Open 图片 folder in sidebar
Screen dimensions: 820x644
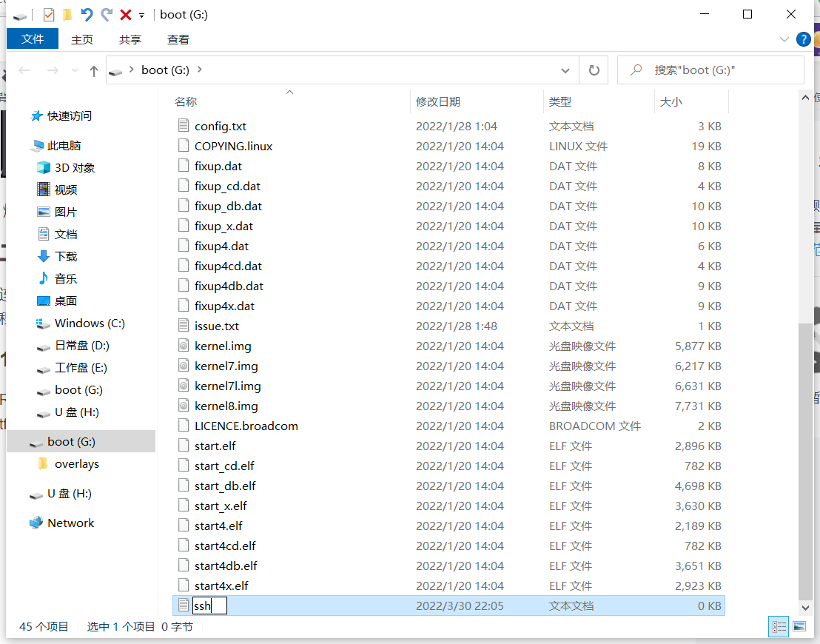point(57,212)
